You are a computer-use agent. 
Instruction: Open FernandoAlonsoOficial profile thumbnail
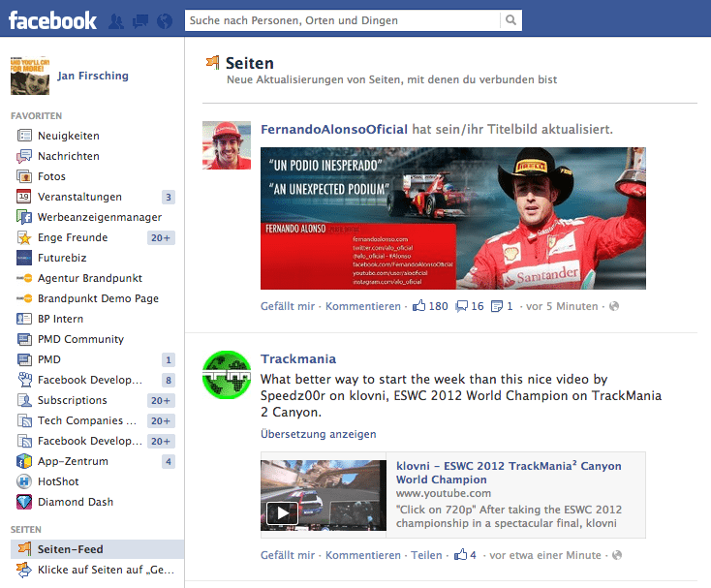coord(227,145)
